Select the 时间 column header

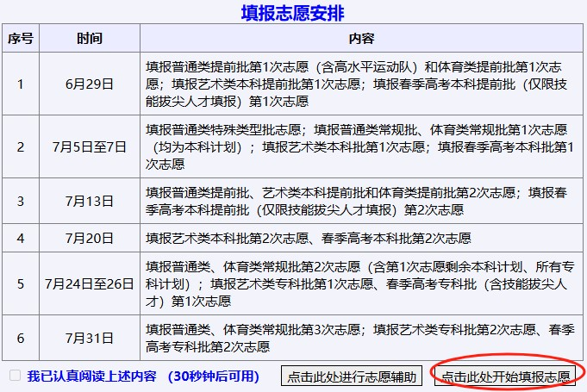pos(89,39)
